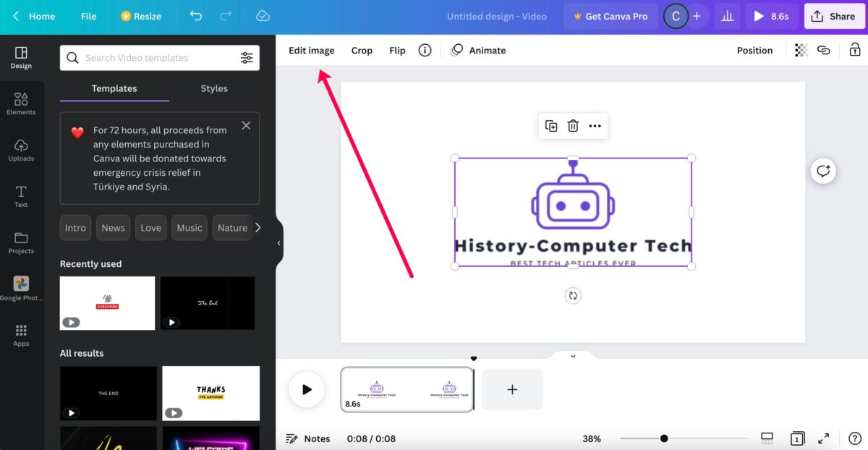Delete the selected logo with trash icon
This screenshot has height=450, width=868.
[573, 126]
